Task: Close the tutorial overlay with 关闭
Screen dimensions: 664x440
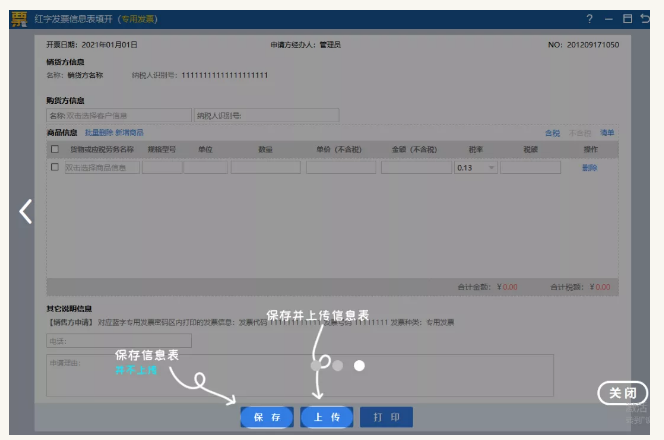Action: pos(622,393)
